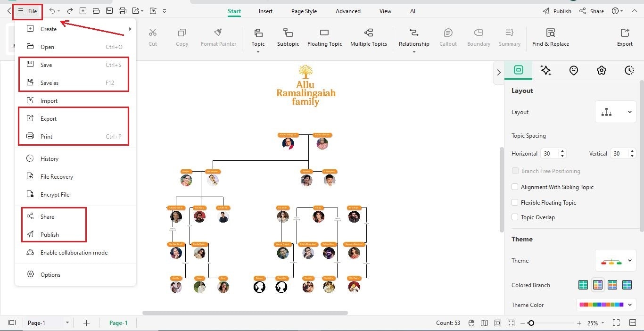Image resolution: width=644 pixels, height=331 pixels.
Task: Click Publish button at top right
Action: click(x=557, y=11)
